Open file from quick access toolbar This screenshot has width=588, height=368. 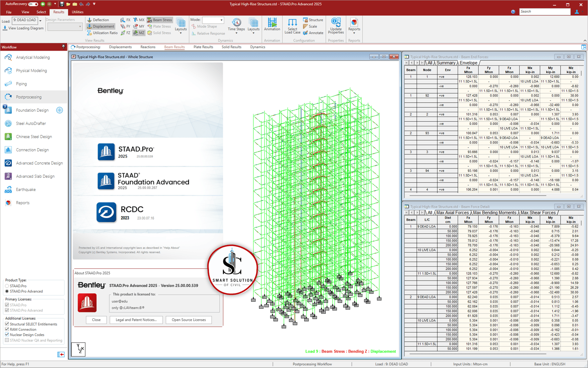(68, 4)
